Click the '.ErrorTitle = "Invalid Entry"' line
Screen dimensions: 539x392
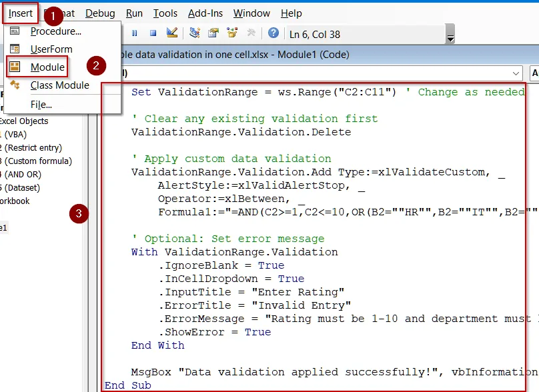(255, 305)
